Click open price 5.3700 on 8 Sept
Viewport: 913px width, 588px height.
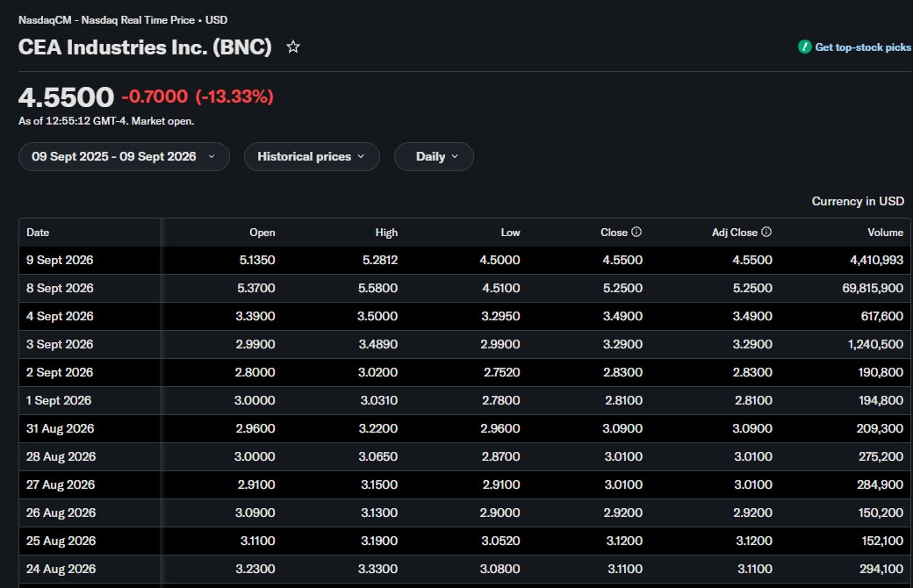pos(256,288)
